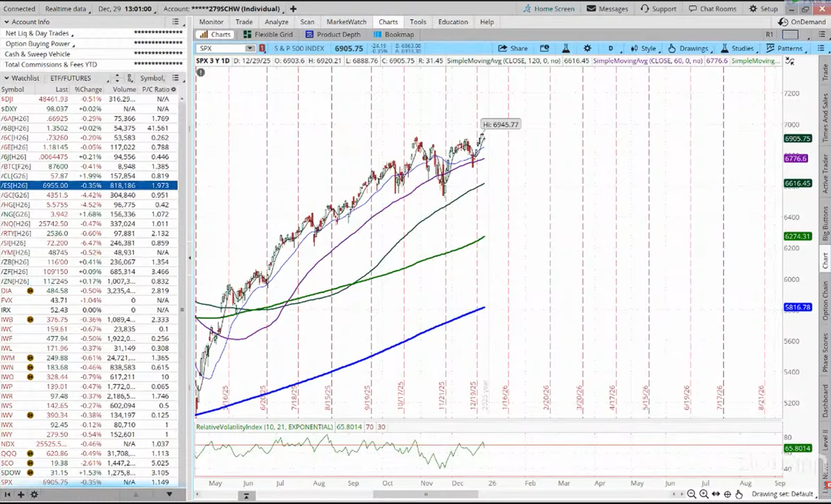Open the Home Screen
The height and width of the screenshot is (504, 831).
pos(549,8)
